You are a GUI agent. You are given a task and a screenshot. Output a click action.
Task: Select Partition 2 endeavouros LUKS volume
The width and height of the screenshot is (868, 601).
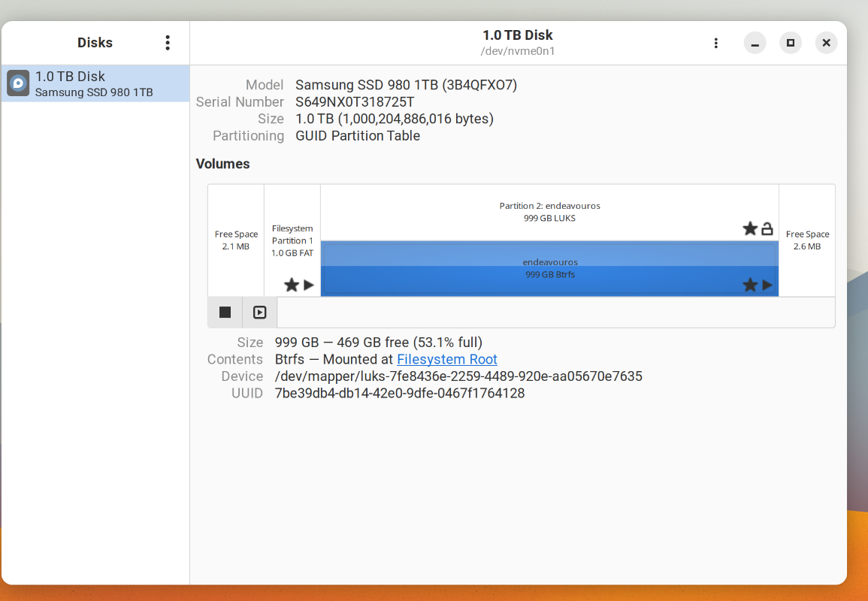(x=549, y=213)
